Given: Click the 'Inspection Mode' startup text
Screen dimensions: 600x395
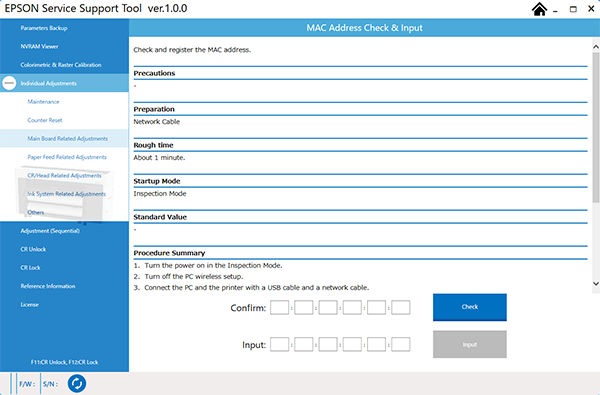Looking at the screenshot, I should coord(160,194).
